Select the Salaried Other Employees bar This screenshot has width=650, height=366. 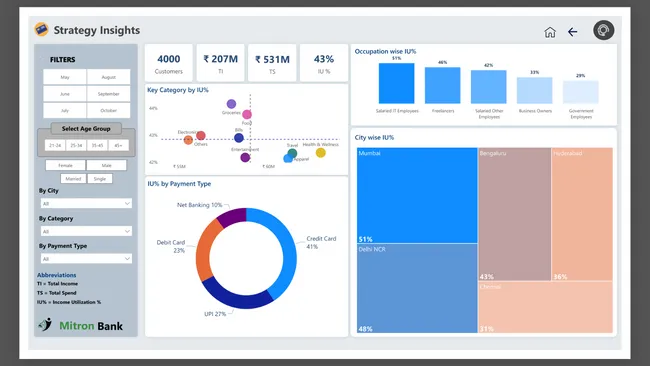(488, 87)
